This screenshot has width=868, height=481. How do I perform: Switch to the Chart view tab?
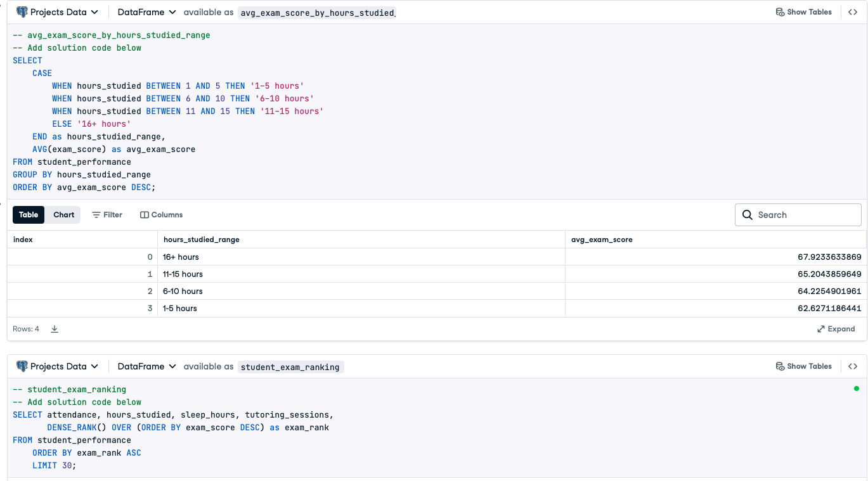coord(63,215)
